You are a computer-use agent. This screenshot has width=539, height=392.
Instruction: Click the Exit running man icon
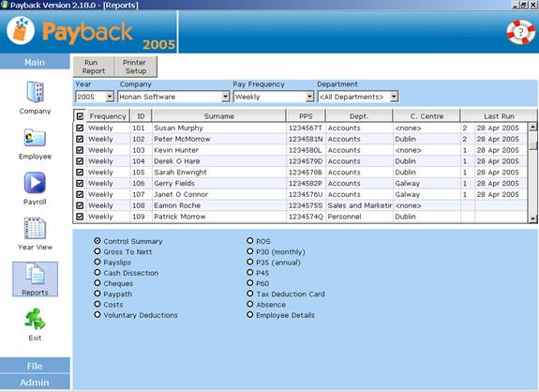click(35, 319)
